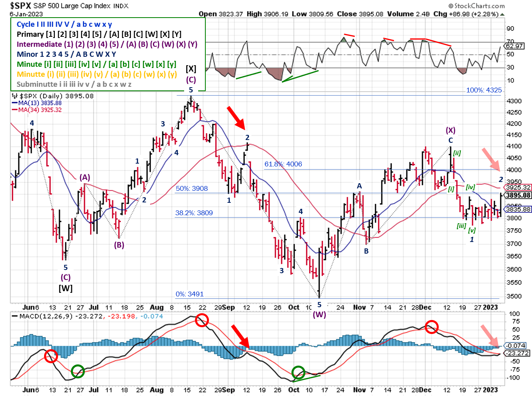
Task: Click the [iii] minute wave label
Action: click(x=462, y=226)
